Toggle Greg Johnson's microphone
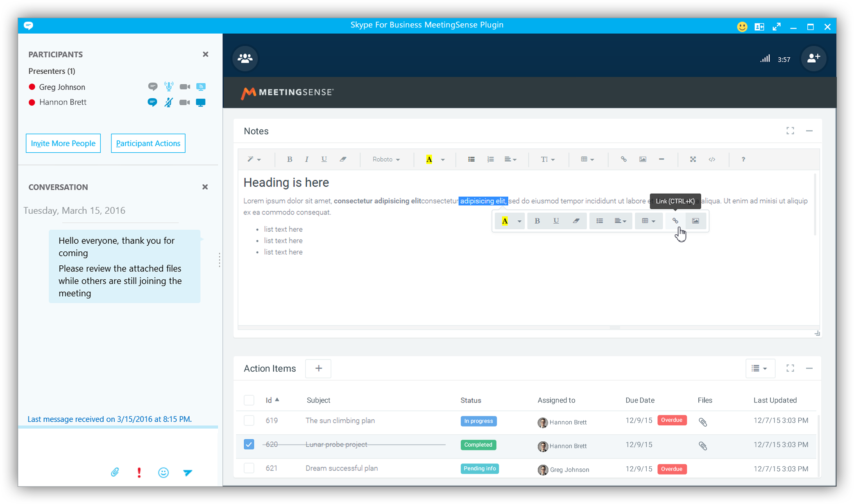854x504 pixels. (x=168, y=86)
